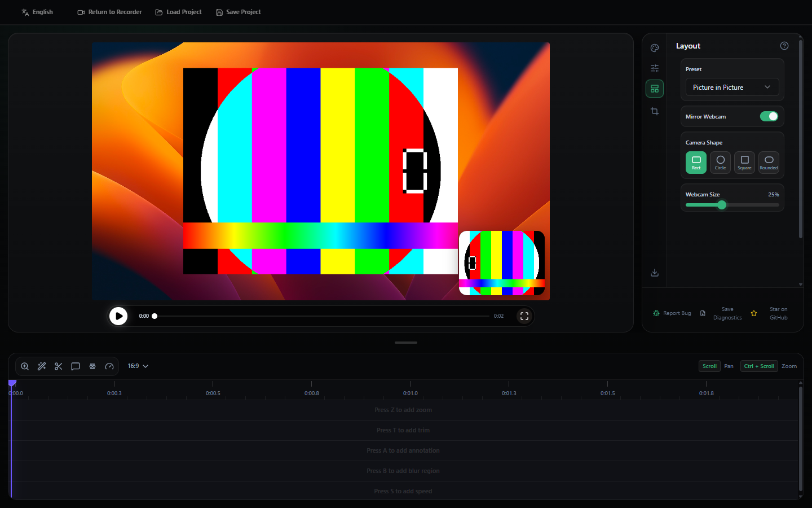Viewport: 812px width, 508px height.
Task: Click the Layout panel vertical scrollbar
Action: coord(801,139)
